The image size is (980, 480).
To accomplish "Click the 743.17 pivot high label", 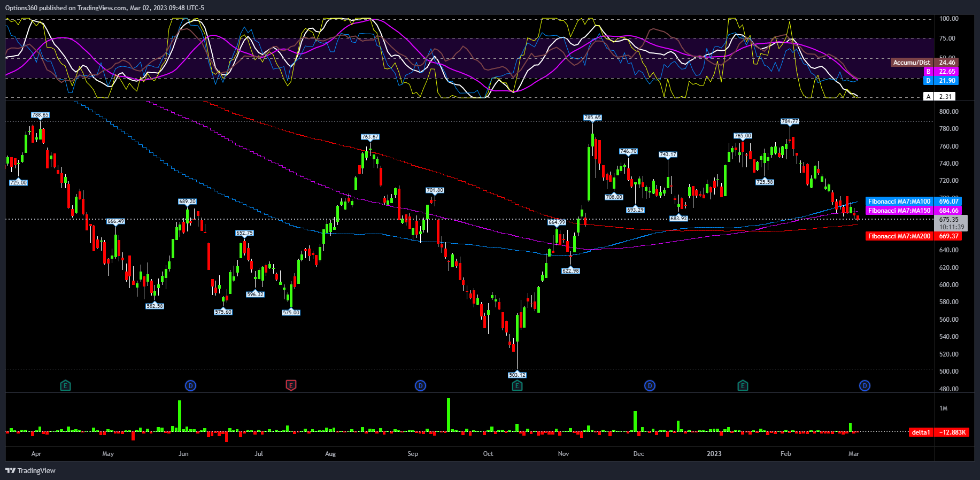I will pos(668,154).
